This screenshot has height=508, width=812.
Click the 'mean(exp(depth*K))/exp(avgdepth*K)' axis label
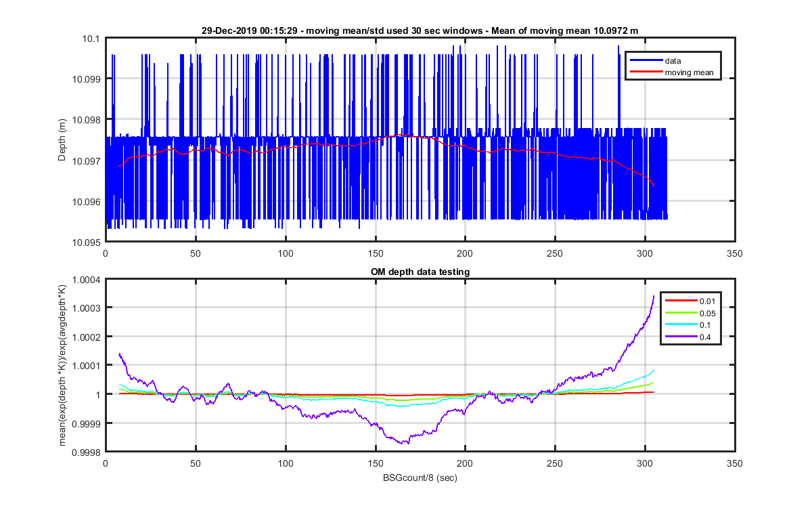(x=62, y=364)
